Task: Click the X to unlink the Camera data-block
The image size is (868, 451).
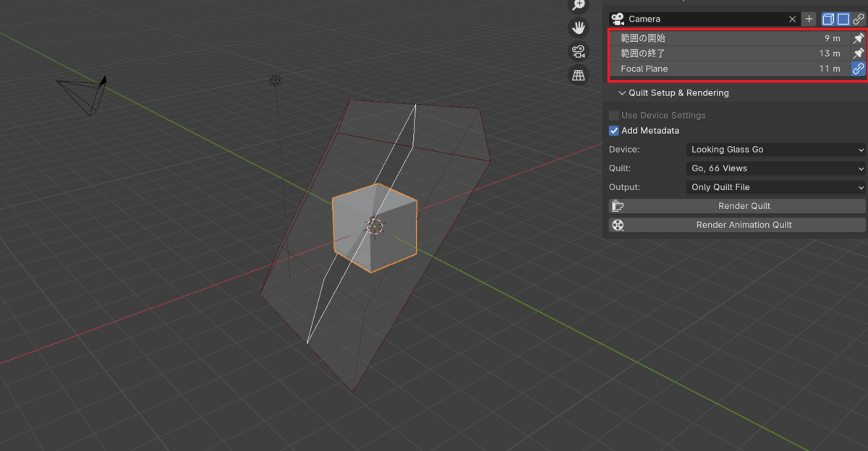Action: (x=792, y=19)
